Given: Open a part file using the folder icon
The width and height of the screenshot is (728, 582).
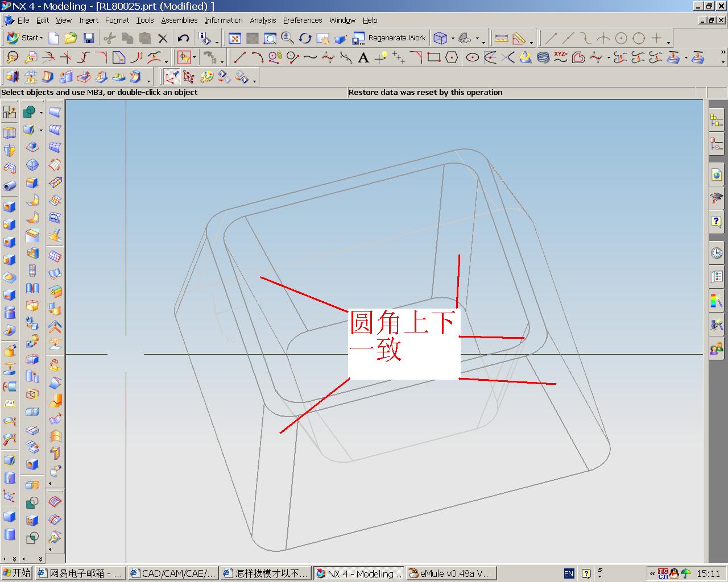Looking at the screenshot, I should (71, 38).
